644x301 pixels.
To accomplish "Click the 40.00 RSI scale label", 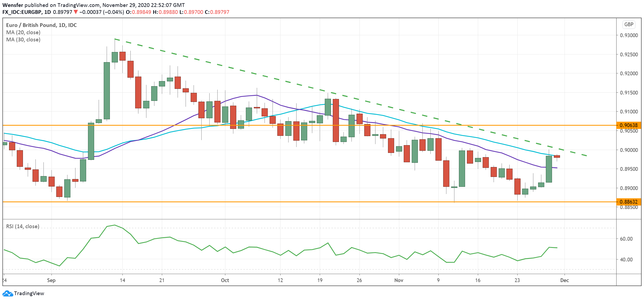I will pyautogui.click(x=626, y=259).
